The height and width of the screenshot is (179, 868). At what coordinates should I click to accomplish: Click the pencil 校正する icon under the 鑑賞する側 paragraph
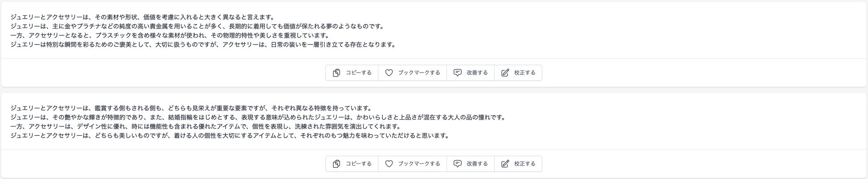pyautogui.click(x=505, y=163)
